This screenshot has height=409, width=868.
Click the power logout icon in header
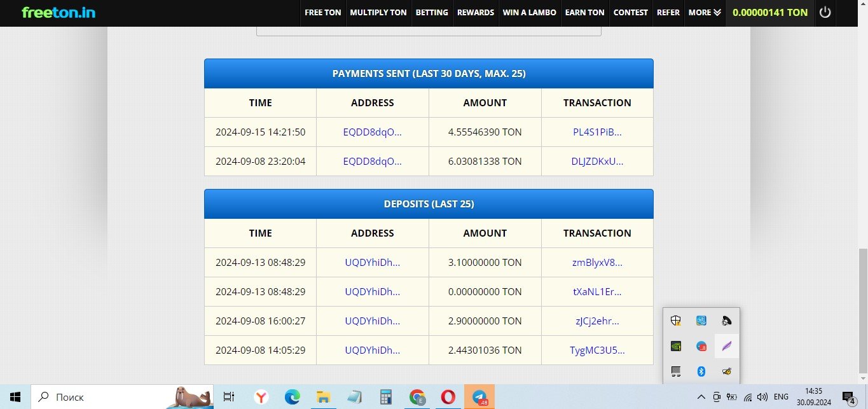(x=825, y=12)
